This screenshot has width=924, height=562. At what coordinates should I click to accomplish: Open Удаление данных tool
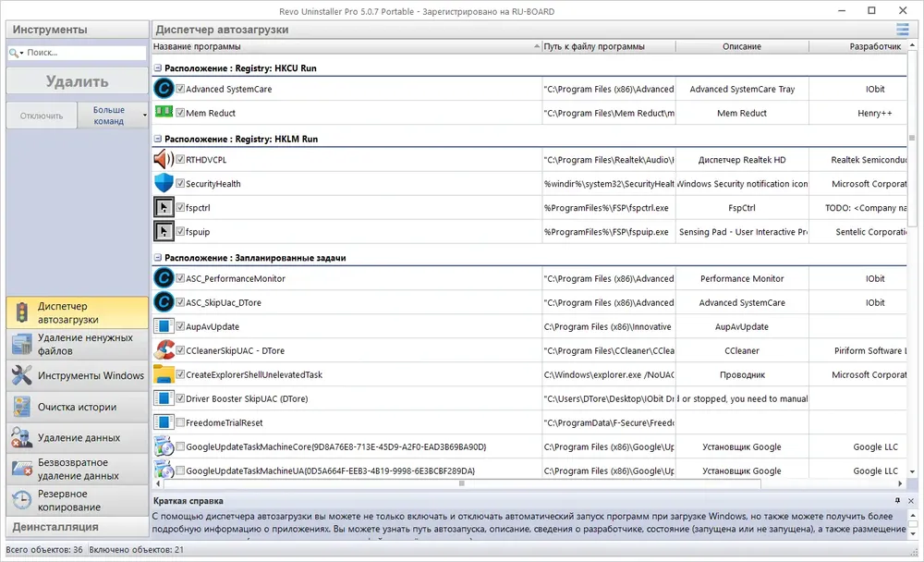78,437
